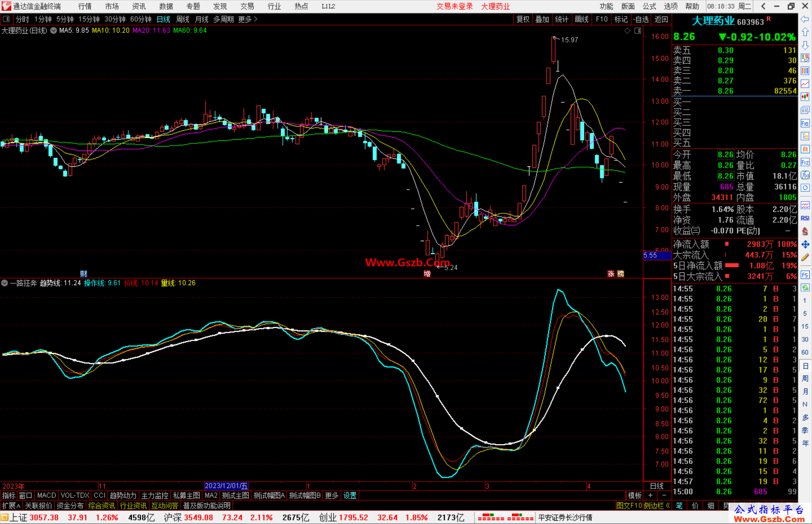Viewport: 812px width, 524px height.
Task: Click the small window icon beside the diamond
Action: (x=638, y=31)
